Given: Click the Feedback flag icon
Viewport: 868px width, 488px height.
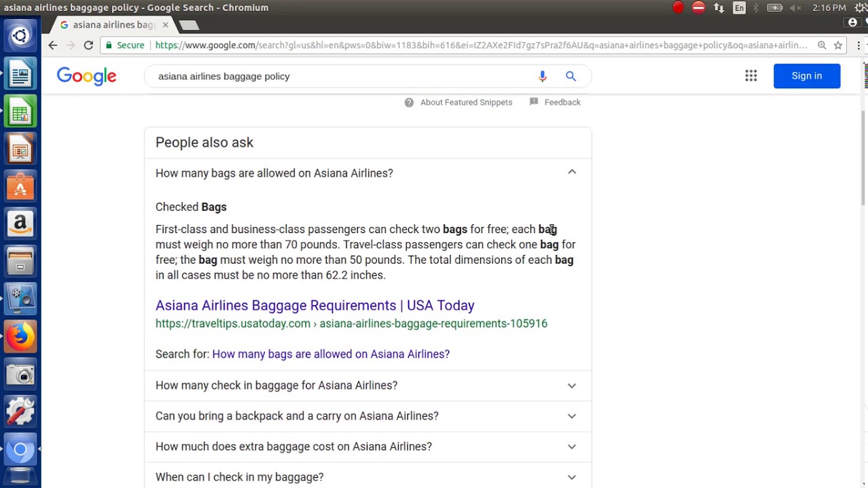Looking at the screenshot, I should (x=534, y=102).
